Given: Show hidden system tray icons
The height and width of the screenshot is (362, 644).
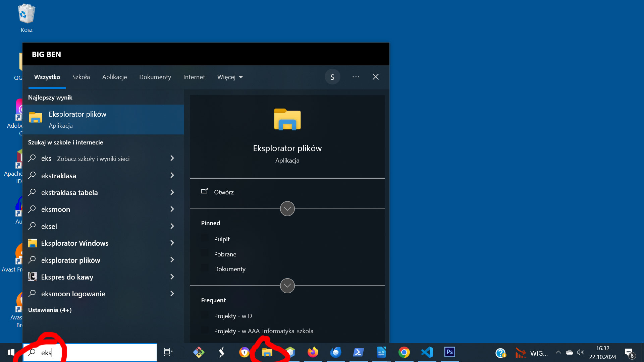Looking at the screenshot, I should click(x=558, y=352).
